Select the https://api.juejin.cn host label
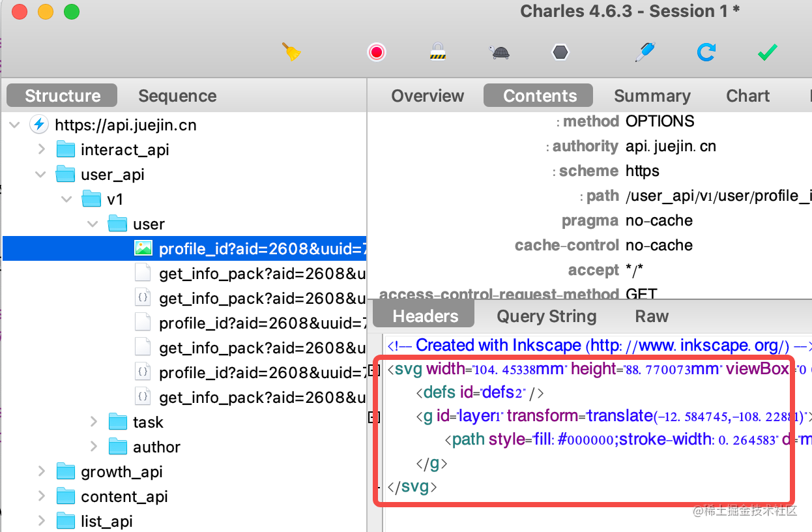Screen dimensions: 812x532 tap(125, 125)
